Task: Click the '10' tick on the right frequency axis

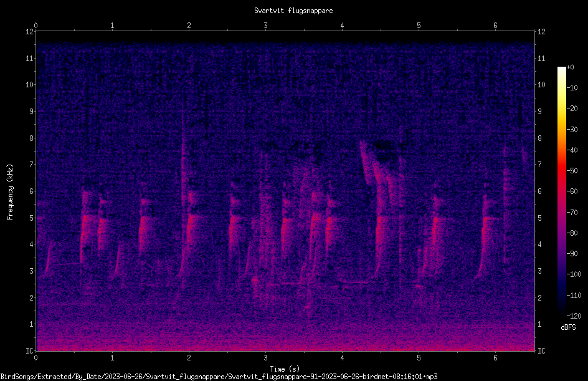Action: click(x=541, y=85)
